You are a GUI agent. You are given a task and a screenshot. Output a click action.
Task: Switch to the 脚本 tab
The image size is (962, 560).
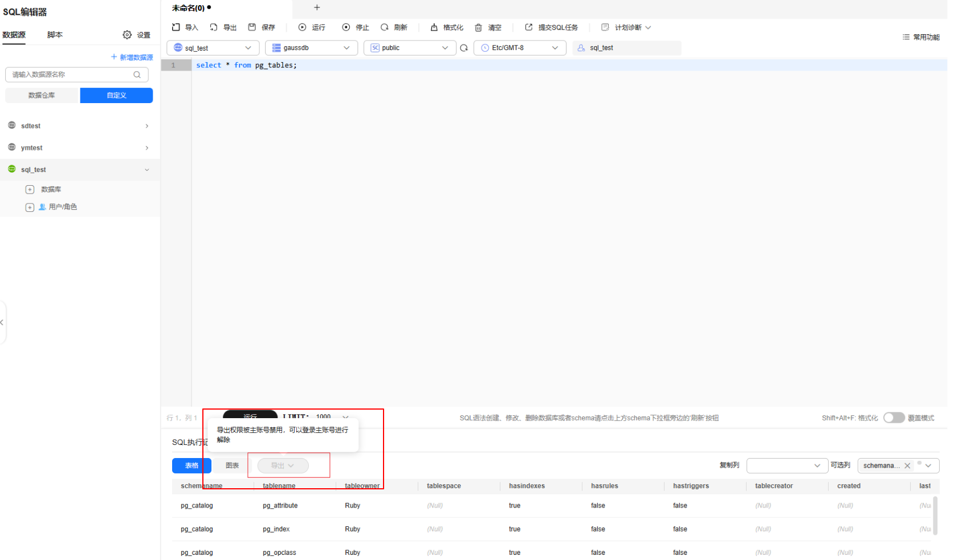55,35
